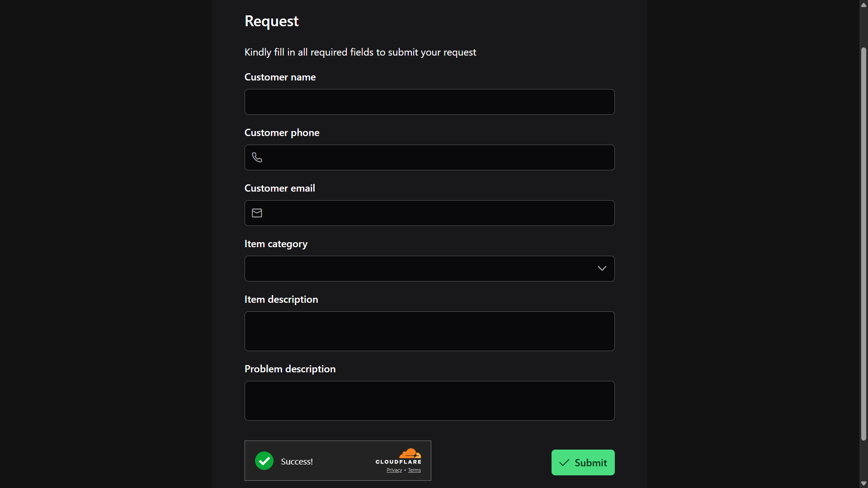Viewport: 868px width, 488px height.
Task: Click the green success checkmark icon
Action: click(264, 460)
